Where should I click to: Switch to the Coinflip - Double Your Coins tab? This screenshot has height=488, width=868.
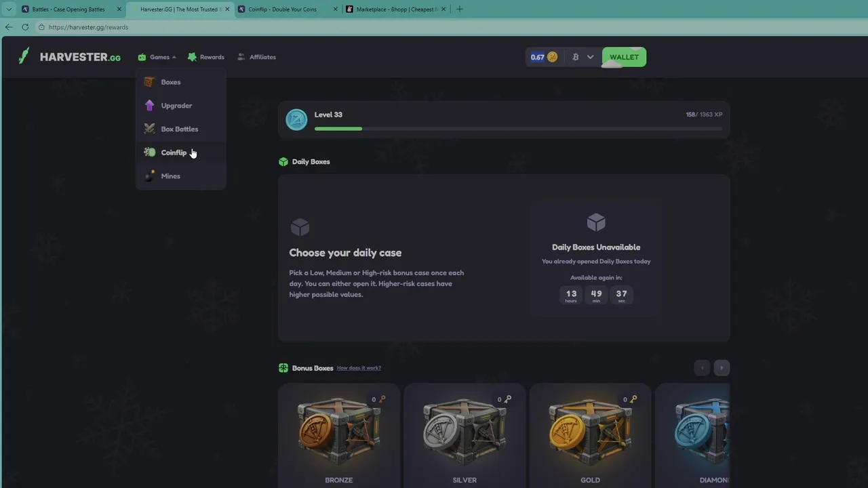pos(288,9)
